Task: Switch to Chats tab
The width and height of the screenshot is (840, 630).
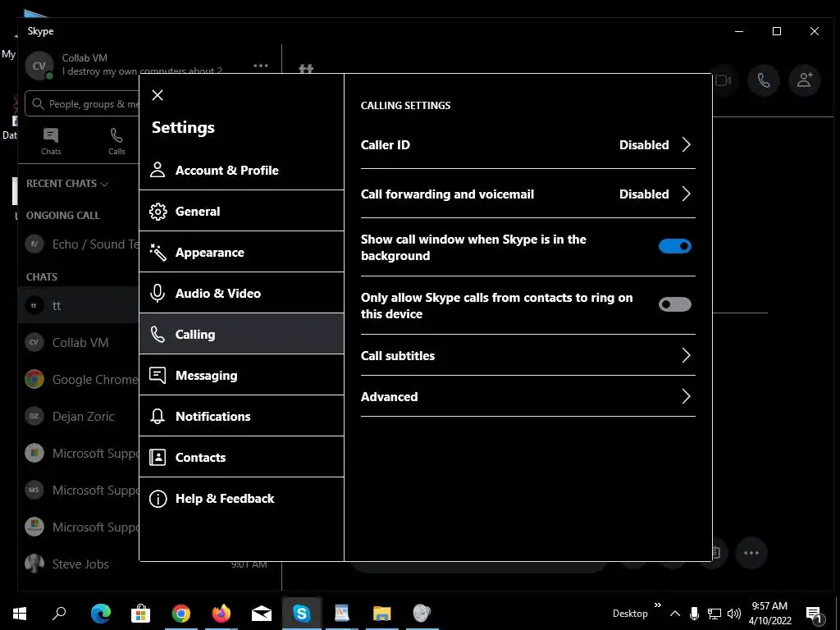Action: pos(51,141)
